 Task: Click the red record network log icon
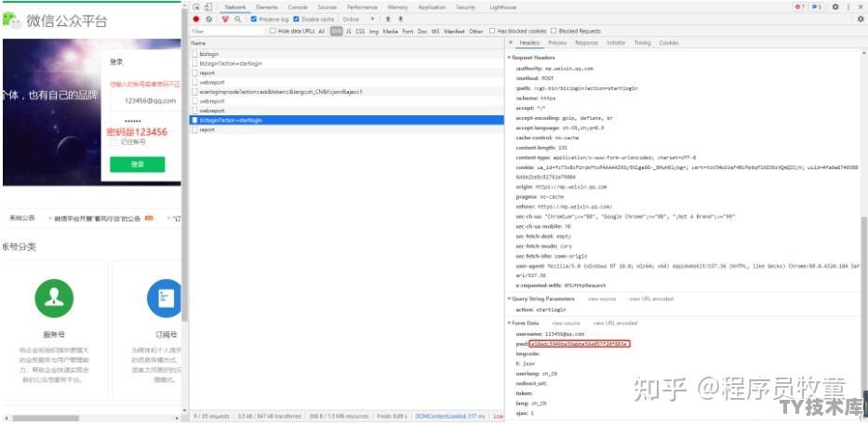[x=196, y=20]
